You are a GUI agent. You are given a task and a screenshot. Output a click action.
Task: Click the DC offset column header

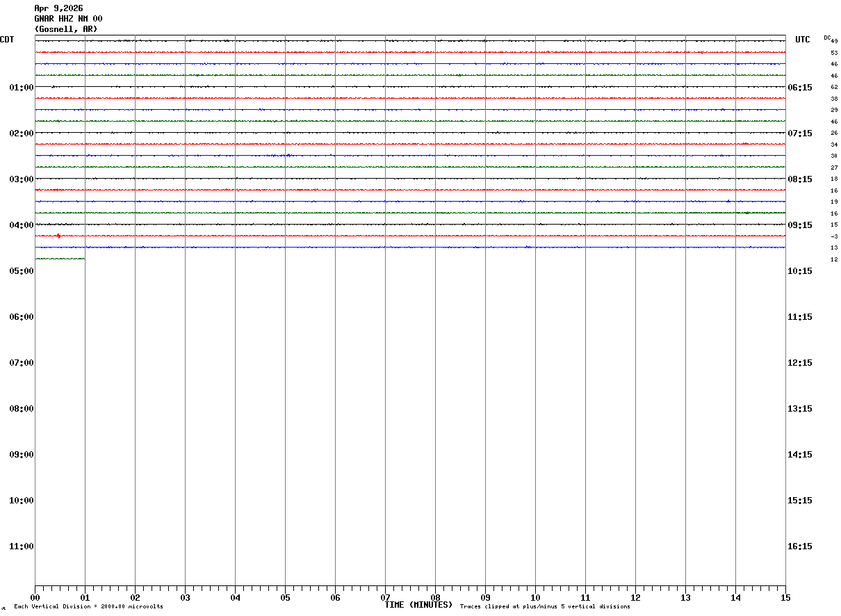[827, 37]
